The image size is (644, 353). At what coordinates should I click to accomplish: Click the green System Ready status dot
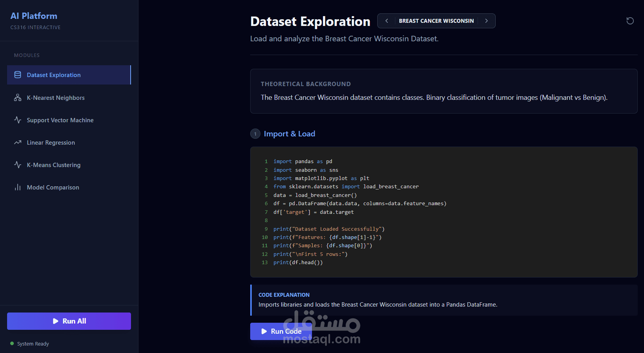pyautogui.click(x=12, y=344)
